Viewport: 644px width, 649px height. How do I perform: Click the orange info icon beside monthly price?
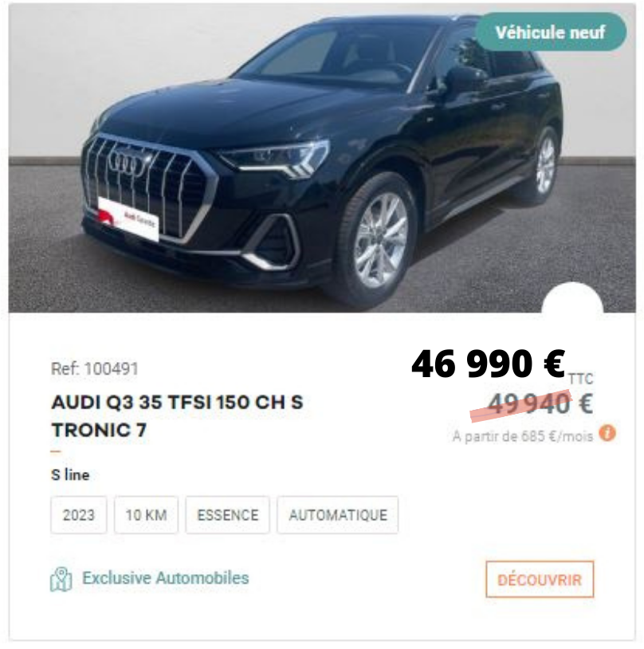point(607,434)
